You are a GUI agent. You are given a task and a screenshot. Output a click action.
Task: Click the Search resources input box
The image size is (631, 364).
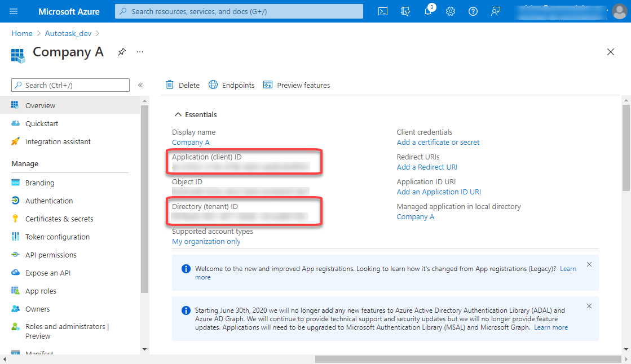[x=239, y=11]
